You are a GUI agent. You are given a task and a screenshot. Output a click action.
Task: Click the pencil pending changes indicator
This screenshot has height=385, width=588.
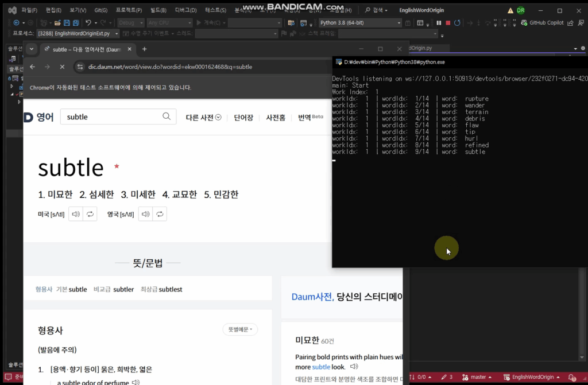447,377
